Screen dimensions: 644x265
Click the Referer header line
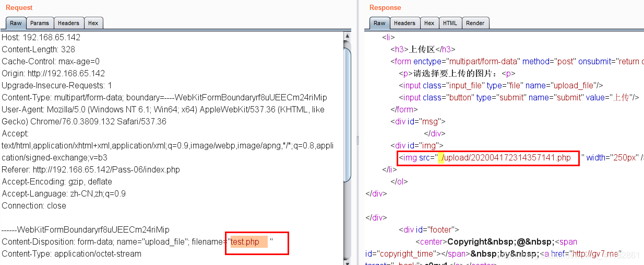(x=91, y=170)
